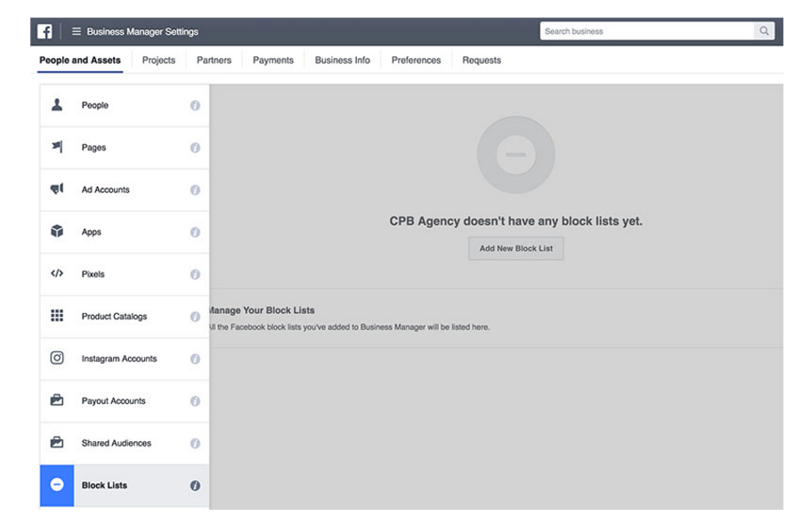Select the Instagram Accounts camera icon
This screenshot has height=532, width=810.
click(x=57, y=358)
